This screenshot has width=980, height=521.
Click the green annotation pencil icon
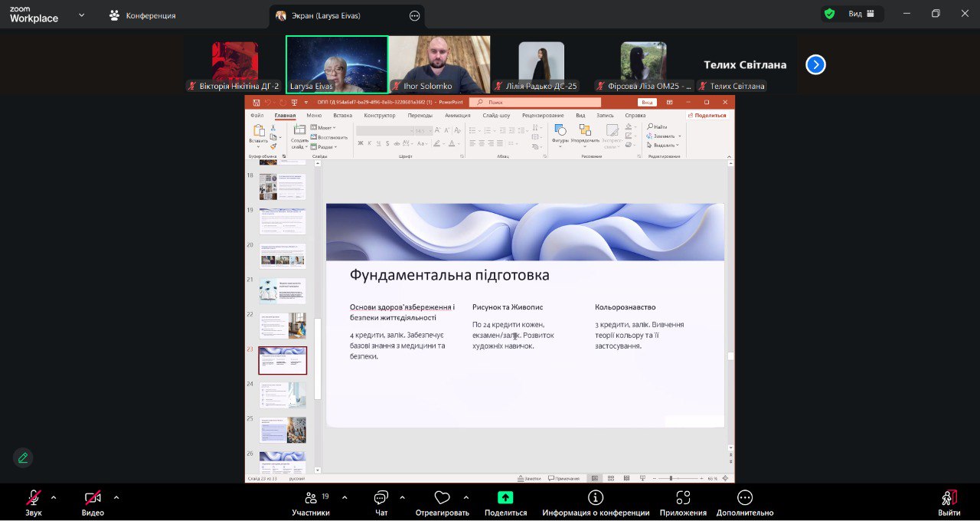click(x=23, y=458)
